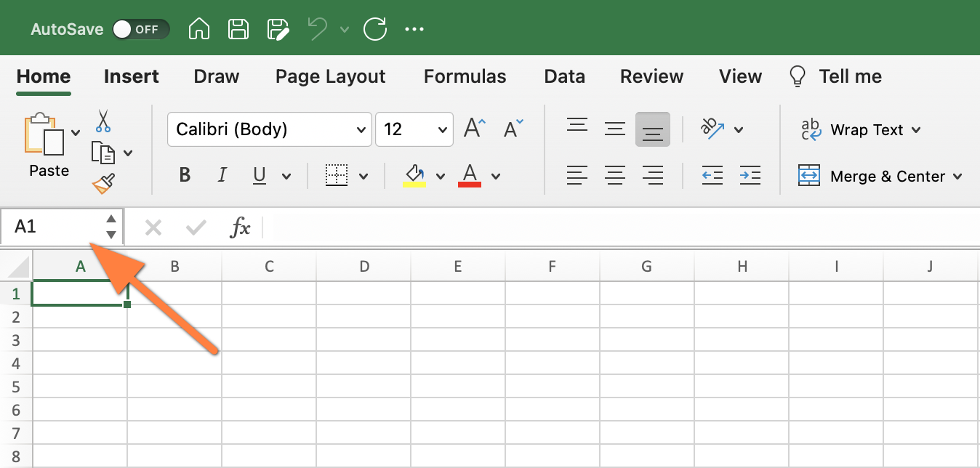Open the fill color dropdown arrow
This screenshot has width=980, height=468.
pos(441,175)
